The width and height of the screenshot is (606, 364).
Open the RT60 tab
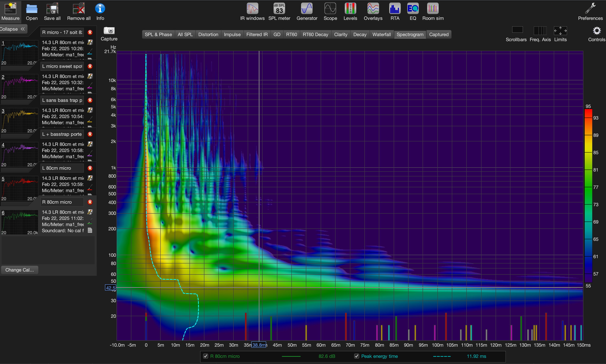[292, 35]
